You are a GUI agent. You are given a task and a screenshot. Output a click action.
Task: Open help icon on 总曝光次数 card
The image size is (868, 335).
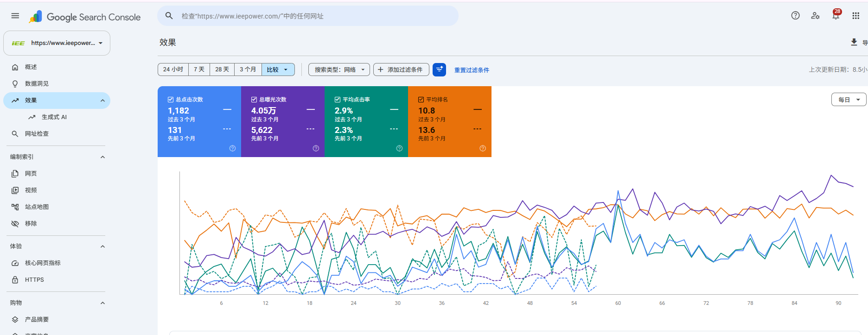point(316,148)
